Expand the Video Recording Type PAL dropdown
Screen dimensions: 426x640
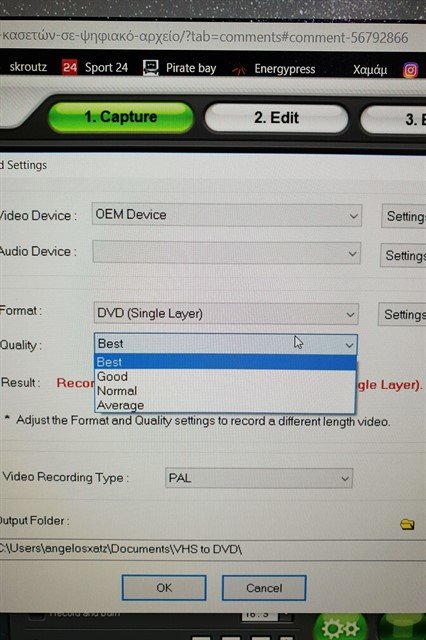tap(259, 478)
